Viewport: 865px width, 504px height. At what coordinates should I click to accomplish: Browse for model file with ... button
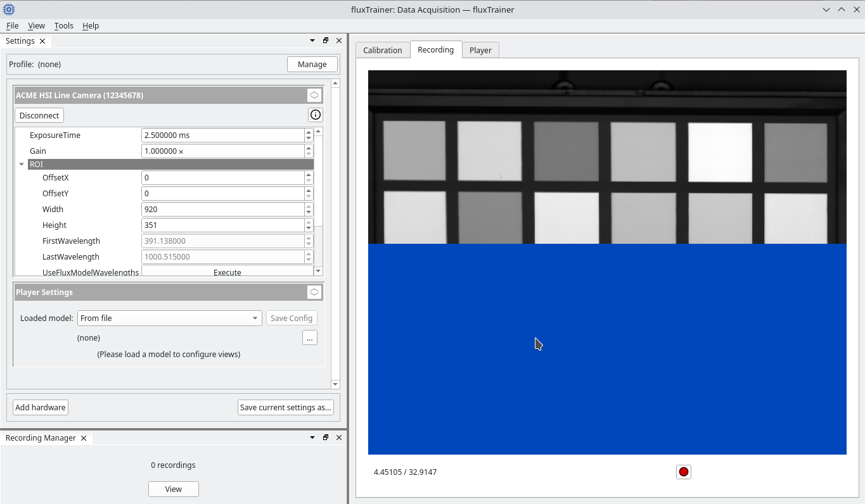tap(310, 337)
